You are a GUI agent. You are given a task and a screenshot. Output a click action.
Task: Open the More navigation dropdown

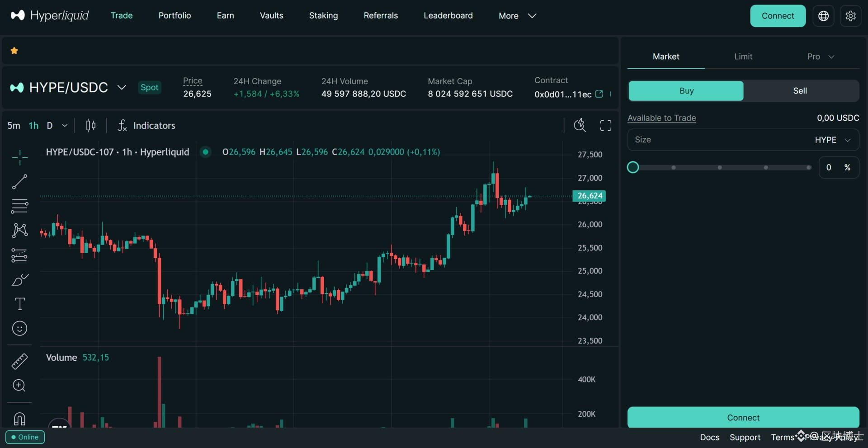[517, 16]
